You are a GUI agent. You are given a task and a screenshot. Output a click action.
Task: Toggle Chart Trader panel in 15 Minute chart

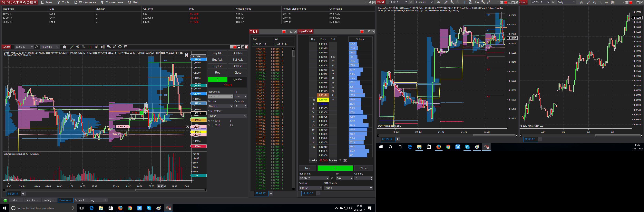(x=103, y=47)
